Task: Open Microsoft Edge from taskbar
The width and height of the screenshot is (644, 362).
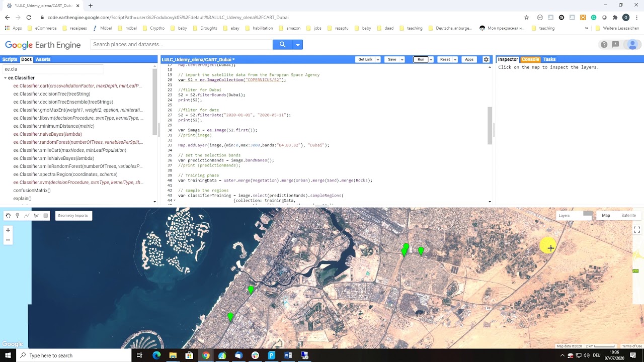Action: 156,355
